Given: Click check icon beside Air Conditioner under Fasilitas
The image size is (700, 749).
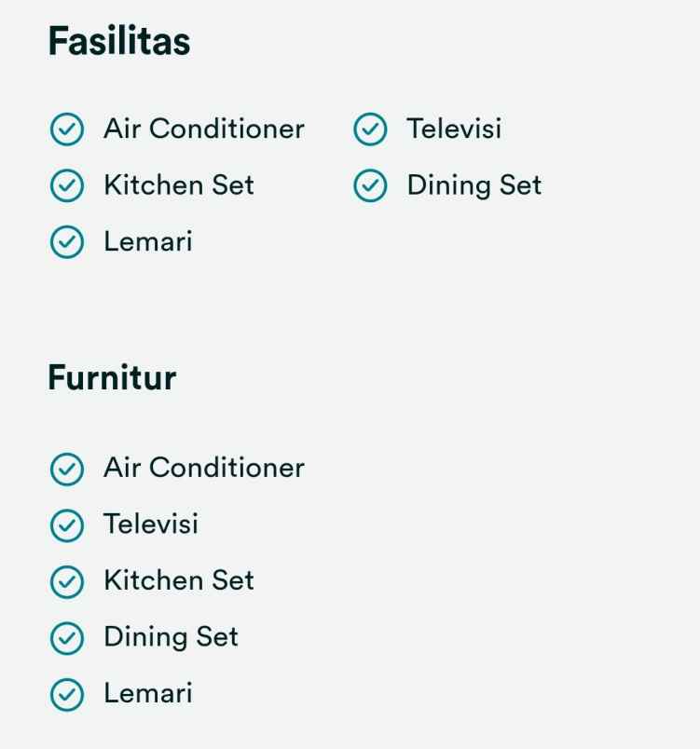Looking at the screenshot, I should 66,129.
